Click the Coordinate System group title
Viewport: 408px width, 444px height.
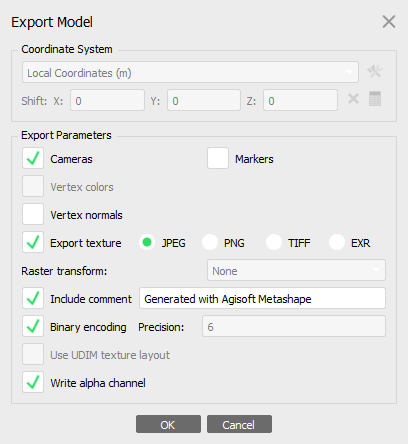point(67,49)
